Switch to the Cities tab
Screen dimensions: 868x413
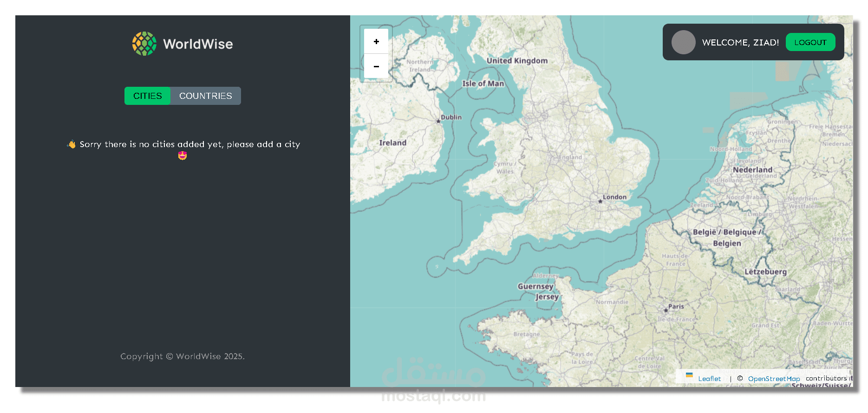(x=147, y=96)
